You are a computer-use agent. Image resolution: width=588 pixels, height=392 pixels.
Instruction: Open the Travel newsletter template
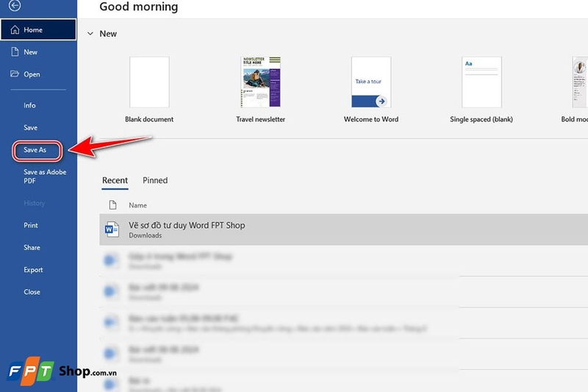point(260,82)
